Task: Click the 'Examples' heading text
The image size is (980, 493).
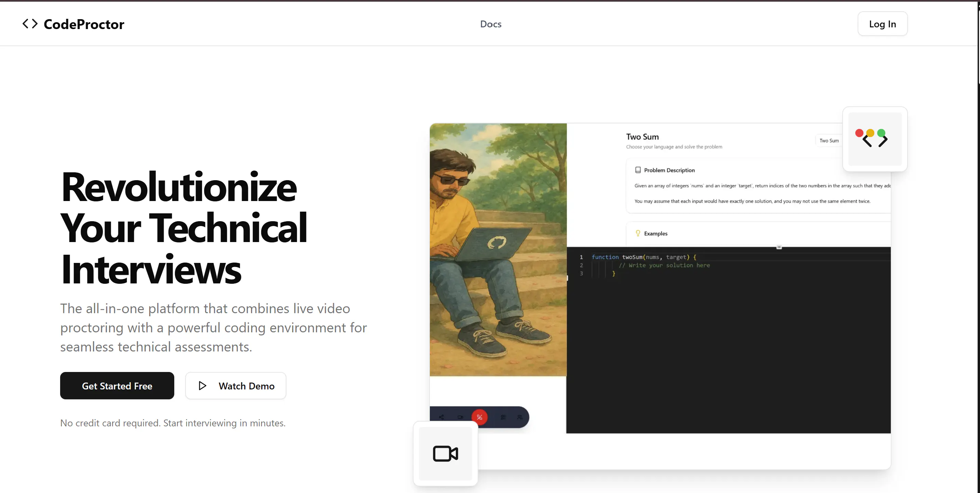Action: (x=655, y=234)
